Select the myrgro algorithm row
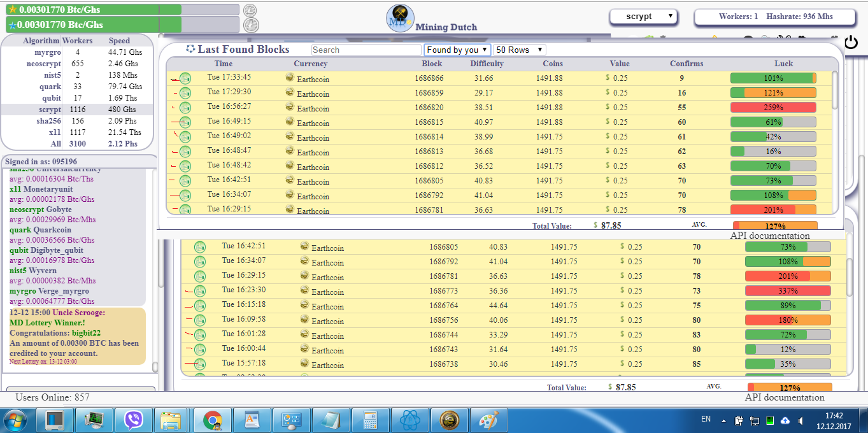Image resolution: width=868 pixels, height=433 pixels. [x=77, y=52]
